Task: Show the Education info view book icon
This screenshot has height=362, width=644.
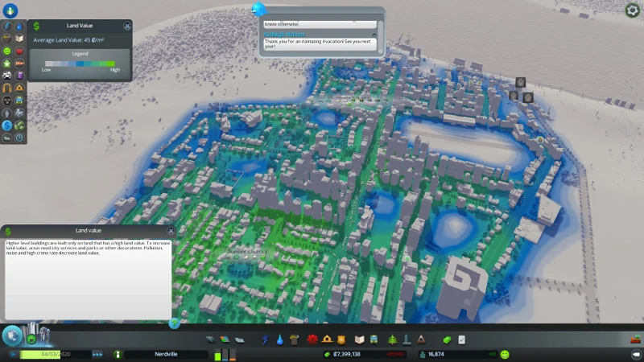Action: 19,39
